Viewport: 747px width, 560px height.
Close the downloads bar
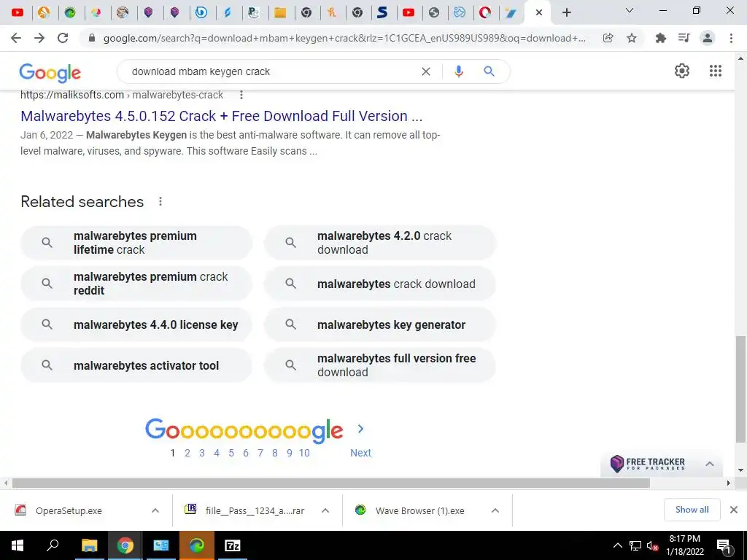coord(734,510)
